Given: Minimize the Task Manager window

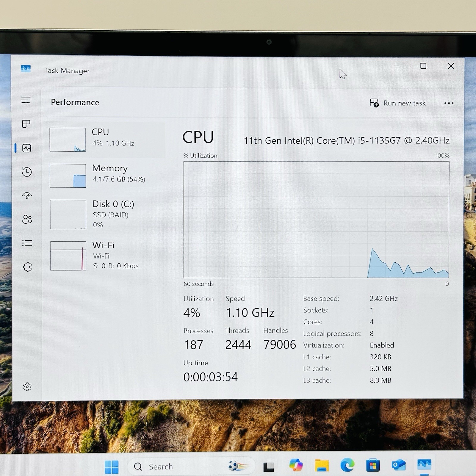Looking at the screenshot, I should [396, 66].
